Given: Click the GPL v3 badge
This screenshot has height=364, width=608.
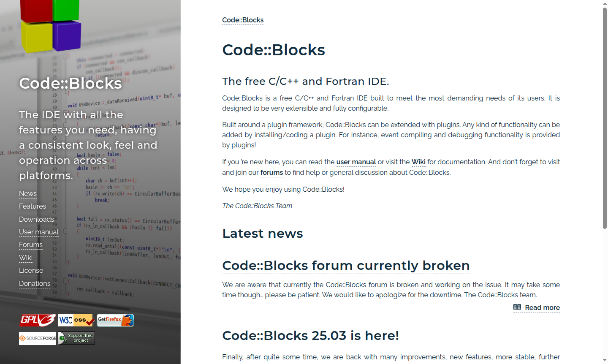Looking at the screenshot, I should [37, 320].
